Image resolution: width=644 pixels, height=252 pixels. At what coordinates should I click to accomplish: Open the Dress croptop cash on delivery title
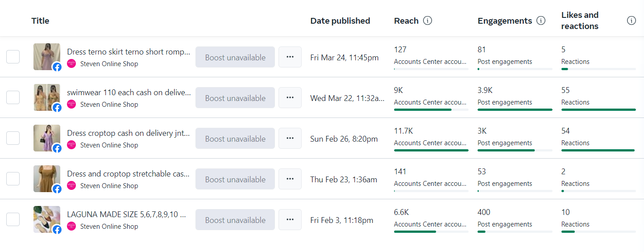pos(129,133)
